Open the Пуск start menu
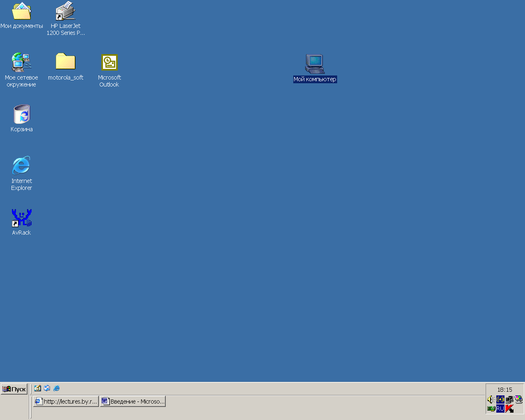 click(14, 389)
